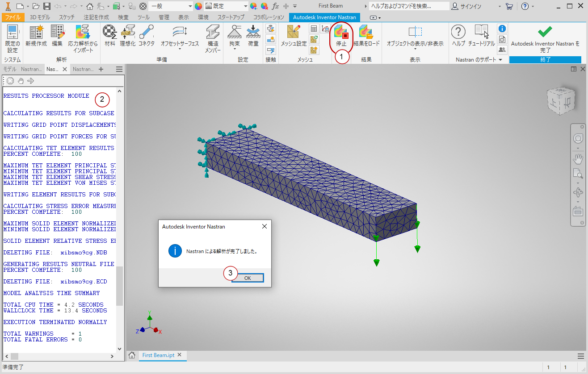This screenshot has width=588, height=374.
Task: Click the 拘束 constraint tool icon
Action: click(x=235, y=32)
